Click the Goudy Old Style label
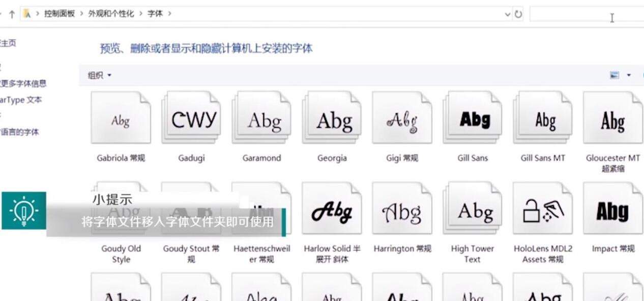The width and height of the screenshot is (644, 301). [121, 254]
